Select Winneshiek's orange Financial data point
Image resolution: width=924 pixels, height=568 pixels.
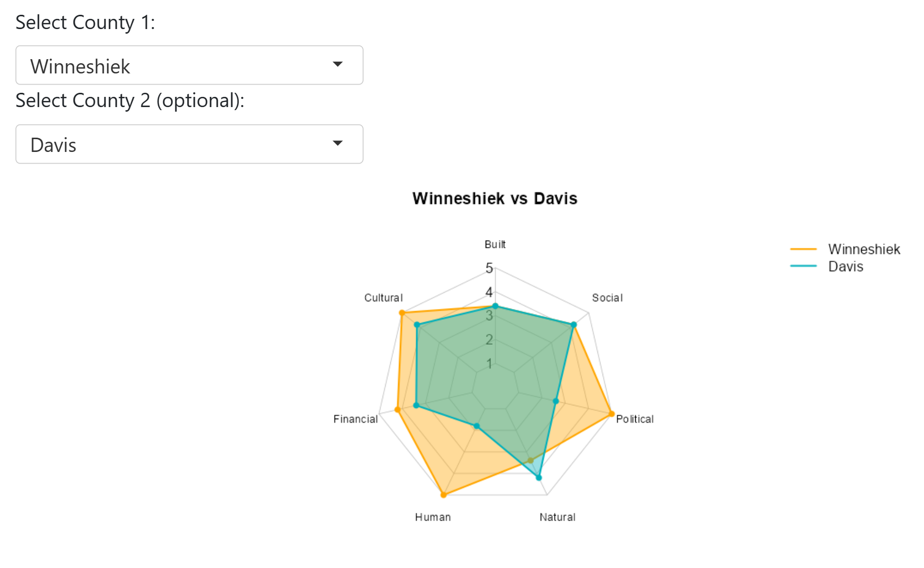pyautogui.click(x=397, y=410)
